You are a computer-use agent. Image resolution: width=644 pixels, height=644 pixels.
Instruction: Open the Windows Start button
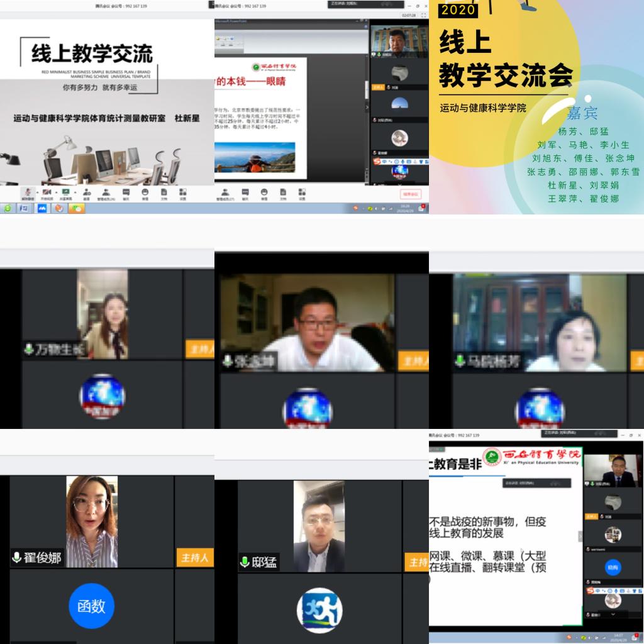click(x=8, y=208)
